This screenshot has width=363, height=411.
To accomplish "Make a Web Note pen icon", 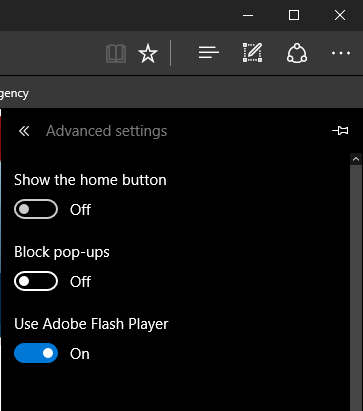I will point(252,53).
